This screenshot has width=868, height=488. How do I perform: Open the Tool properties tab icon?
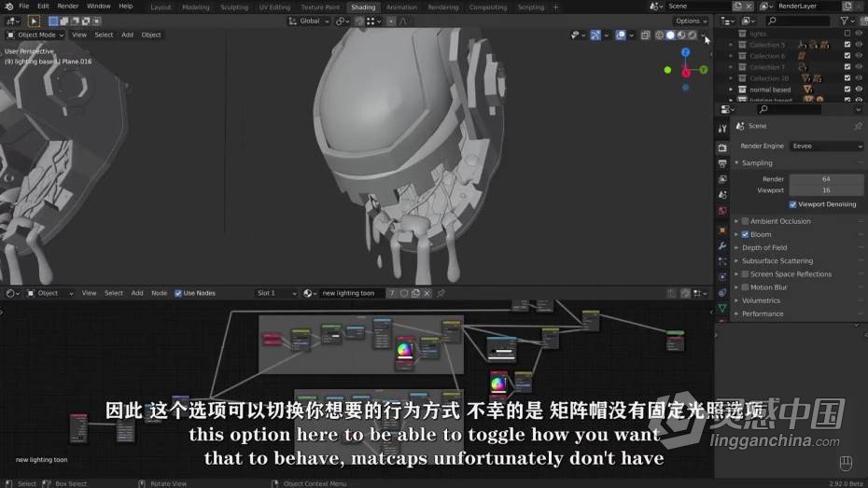click(722, 129)
